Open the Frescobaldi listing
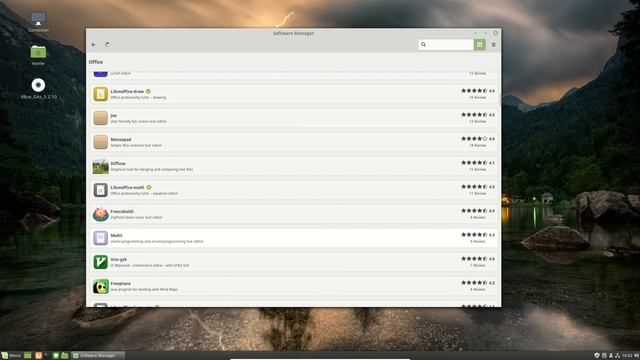The image size is (640, 360). coord(294,214)
